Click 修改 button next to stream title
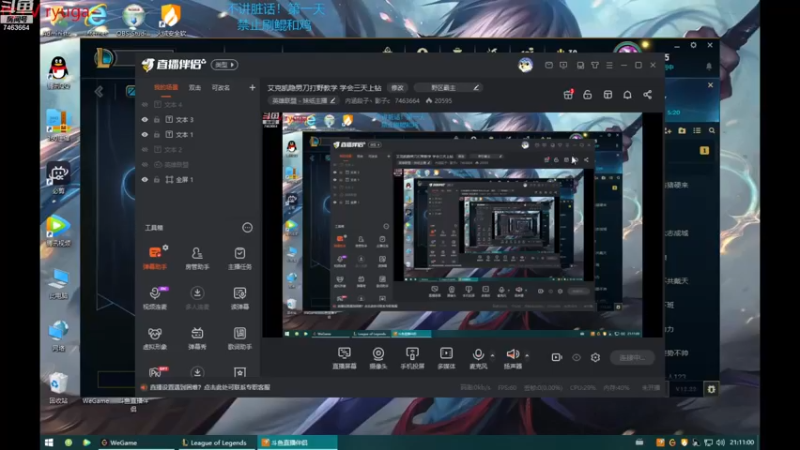 [397, 88]
